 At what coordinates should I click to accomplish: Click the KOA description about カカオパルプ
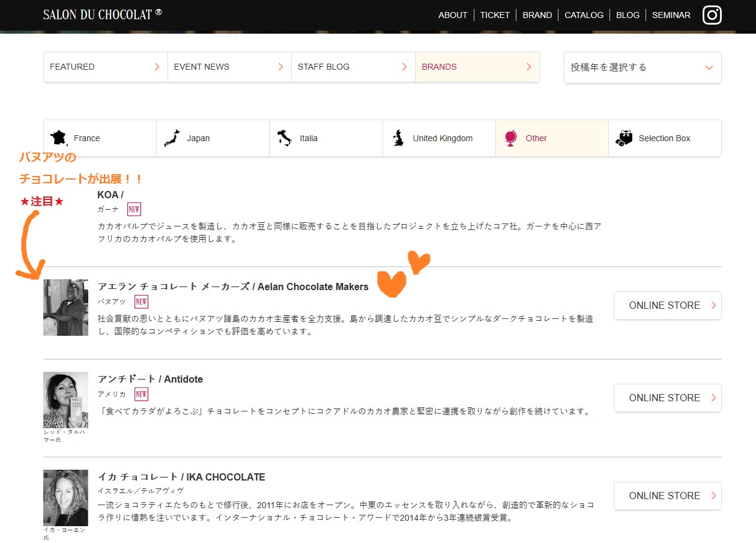tap(349, 232)
